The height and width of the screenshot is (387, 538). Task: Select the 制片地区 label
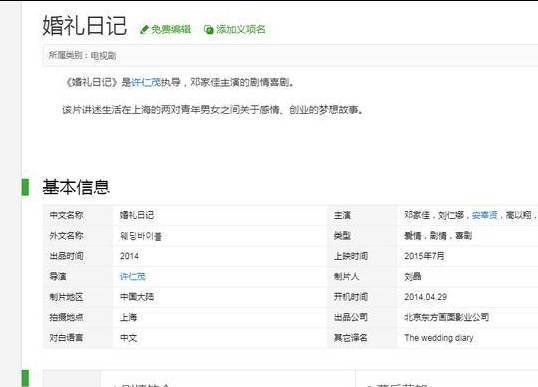pos(66,297)
